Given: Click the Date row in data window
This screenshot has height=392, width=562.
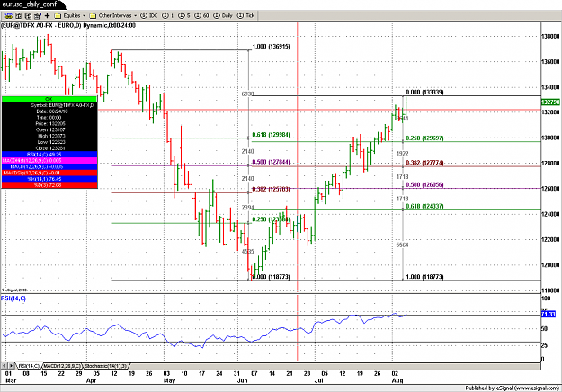Looking at the screenshot, I should pyautogui.click(x=49, y=111).
